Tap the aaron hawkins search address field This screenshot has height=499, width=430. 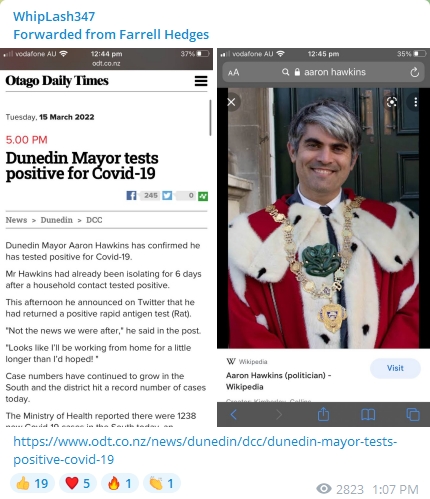[323, 72]
